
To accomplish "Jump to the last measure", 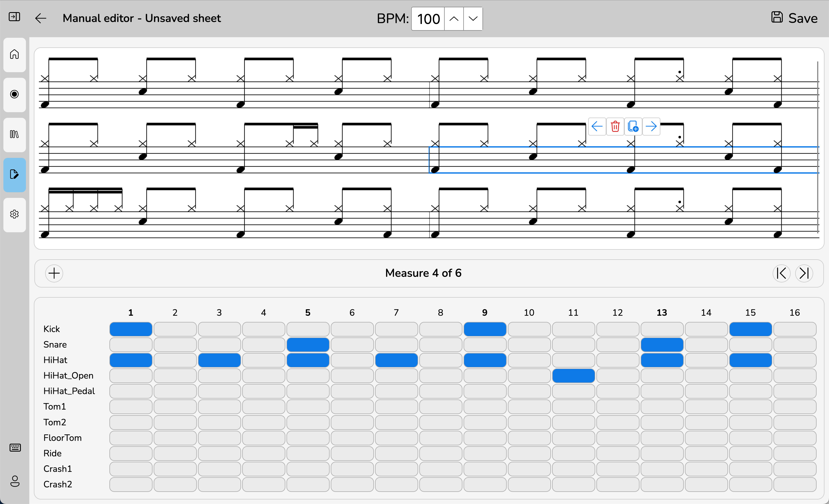I will tap(804, 273).
